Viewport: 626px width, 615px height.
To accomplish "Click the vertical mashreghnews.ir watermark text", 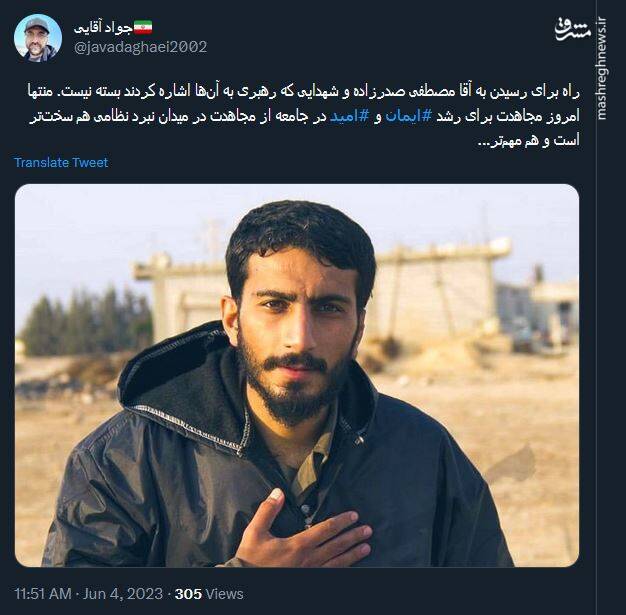I will (602, 69).
